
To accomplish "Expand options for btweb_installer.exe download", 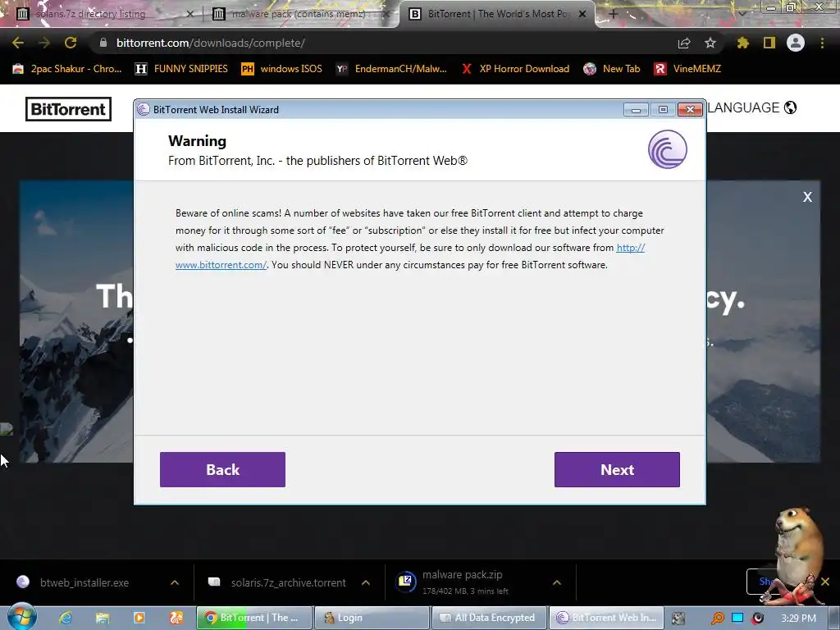I will (175, 582).
